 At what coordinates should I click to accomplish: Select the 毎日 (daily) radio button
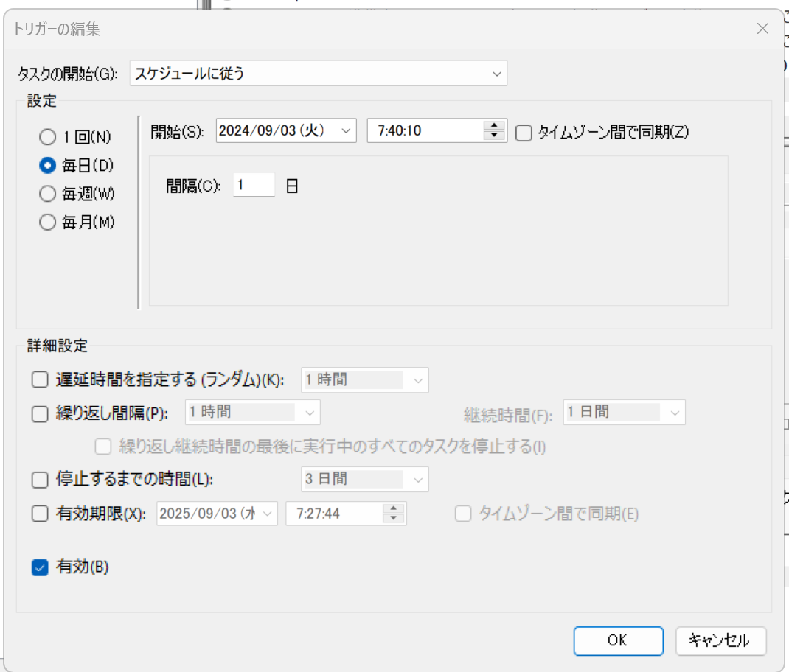tap(48, 165)
